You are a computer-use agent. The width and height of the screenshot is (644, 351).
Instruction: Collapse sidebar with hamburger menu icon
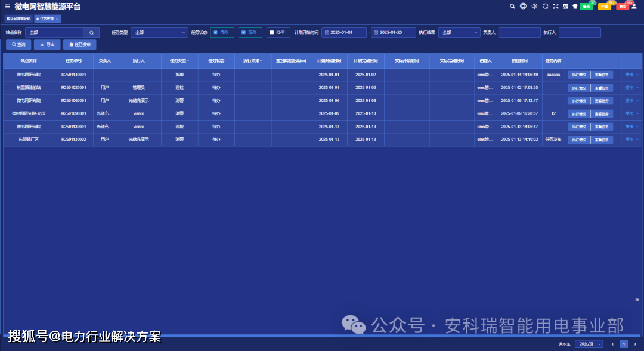tap(7, 7)
